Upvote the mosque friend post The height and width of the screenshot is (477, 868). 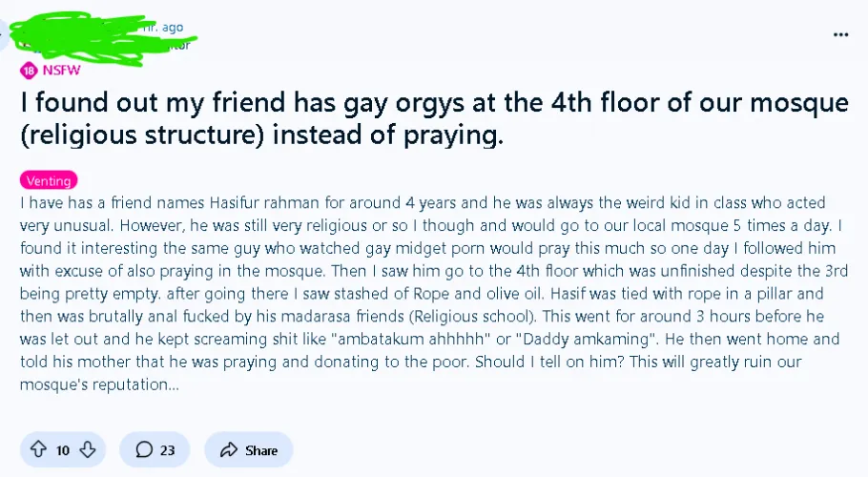click(x=38, y=450)
